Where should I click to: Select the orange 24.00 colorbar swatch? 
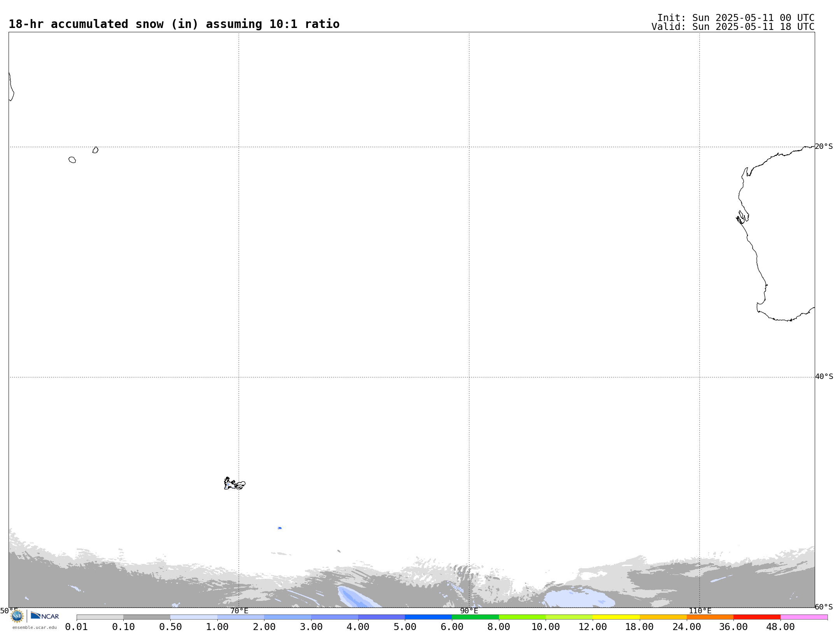pyautogui.click(x=710, y=617)
